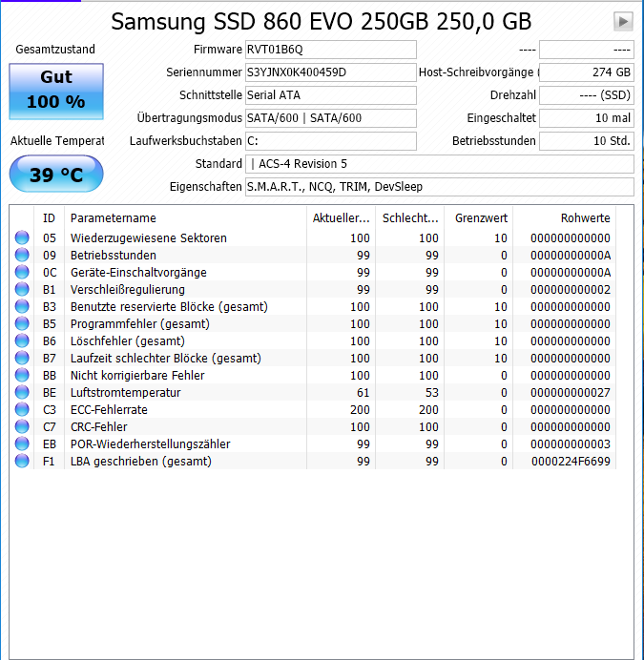Select the Geräte-Einschaltvorgänge parameter name
644x660 pixels.
(x=138, y=273)
